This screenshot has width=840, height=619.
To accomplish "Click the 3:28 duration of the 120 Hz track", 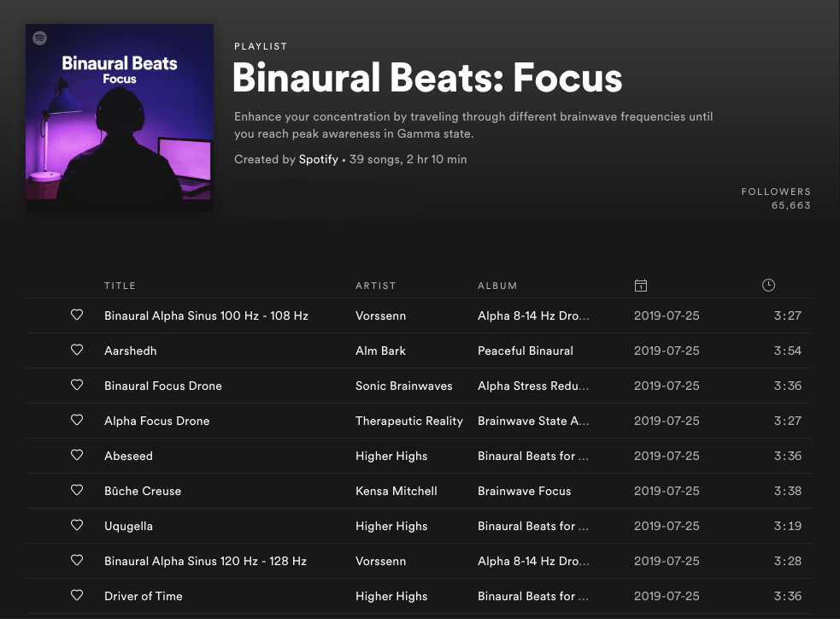I will [788, 561].
